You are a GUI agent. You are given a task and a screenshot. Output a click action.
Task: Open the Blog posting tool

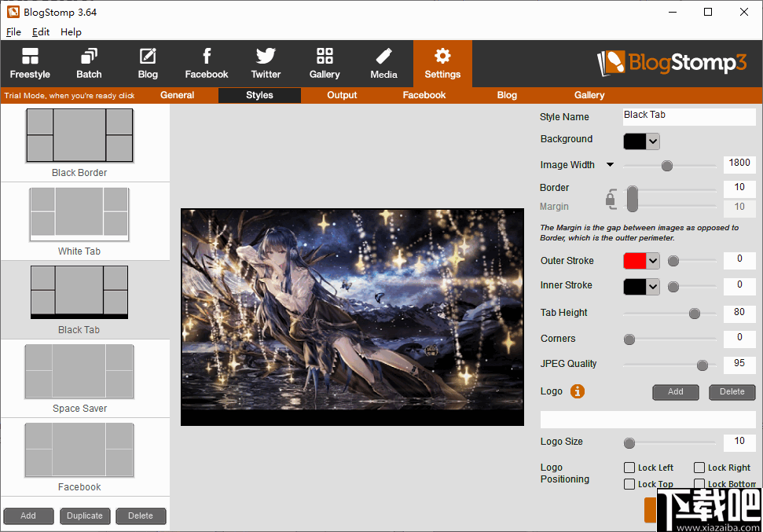(148, 64)
